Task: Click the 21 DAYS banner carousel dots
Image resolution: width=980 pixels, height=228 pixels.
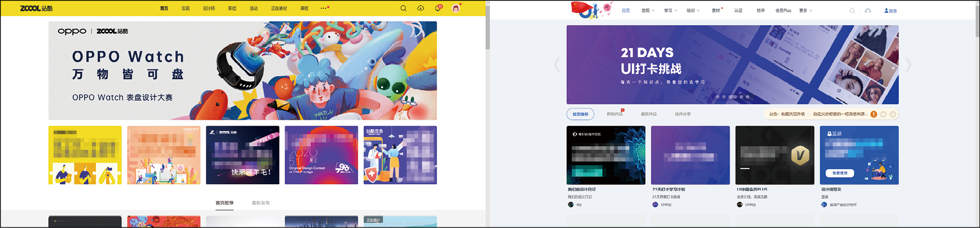Action: pos(732,97)
